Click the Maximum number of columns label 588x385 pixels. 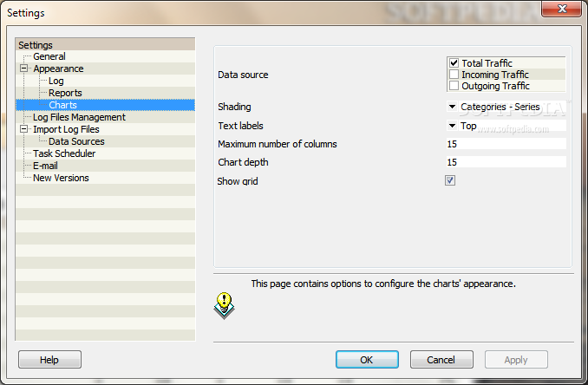[278, 144]
